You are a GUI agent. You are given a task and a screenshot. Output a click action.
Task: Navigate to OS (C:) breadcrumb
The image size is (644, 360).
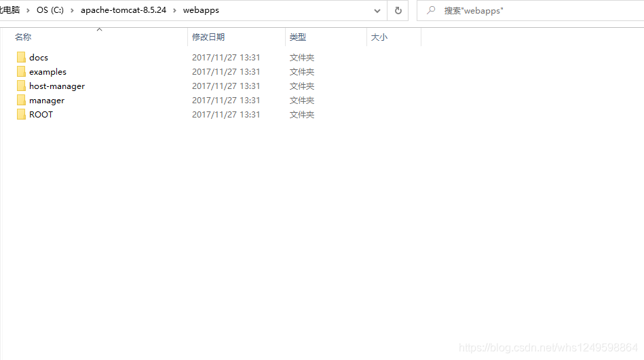(x=50, y=10)
